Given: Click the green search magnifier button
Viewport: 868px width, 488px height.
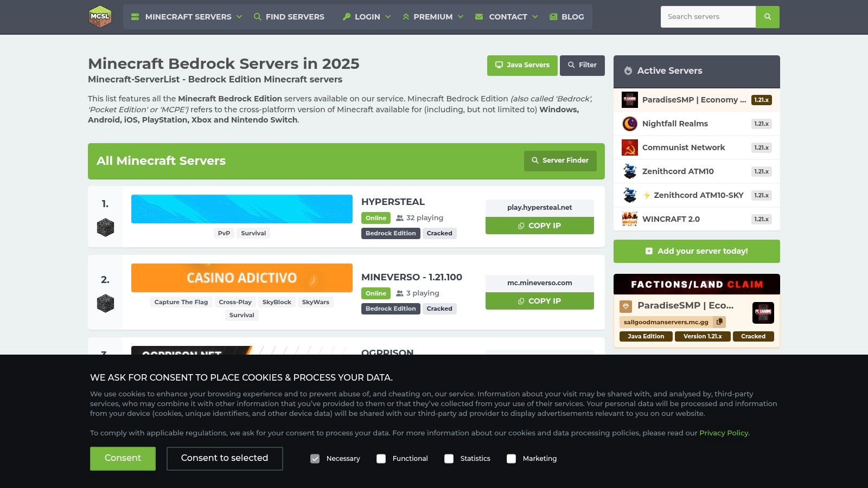Looking at the screenshot, I should [x=768, y=17].
